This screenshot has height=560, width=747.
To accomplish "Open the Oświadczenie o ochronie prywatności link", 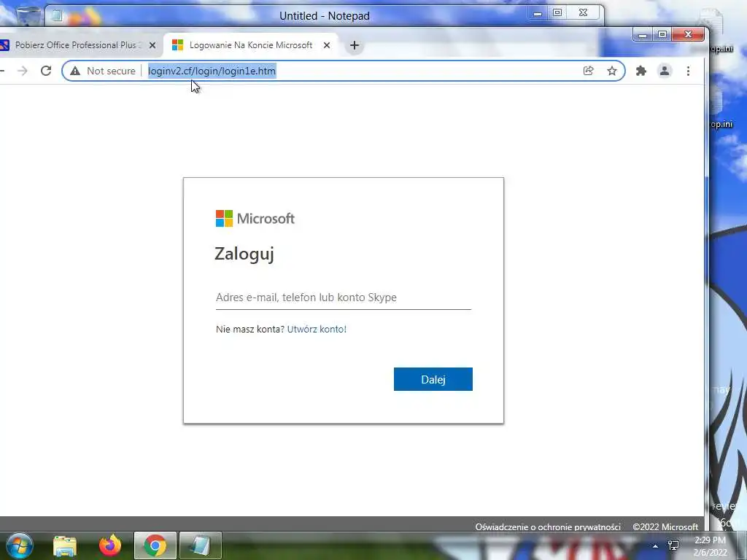I will tap(548, 526).
